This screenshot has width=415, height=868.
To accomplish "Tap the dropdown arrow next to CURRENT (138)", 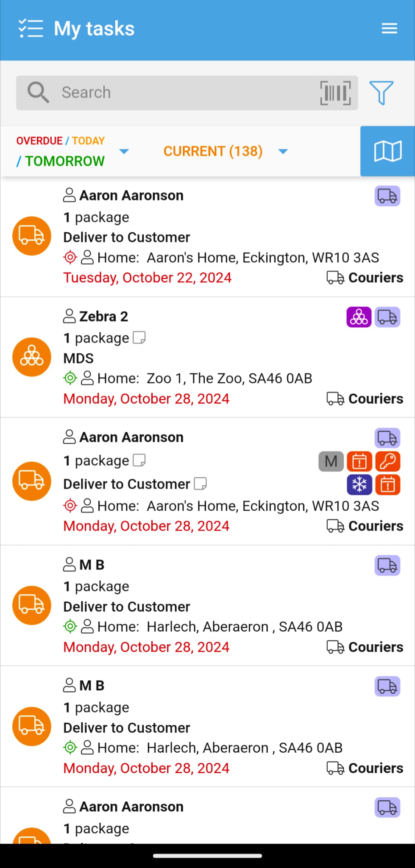I will 283,151.
